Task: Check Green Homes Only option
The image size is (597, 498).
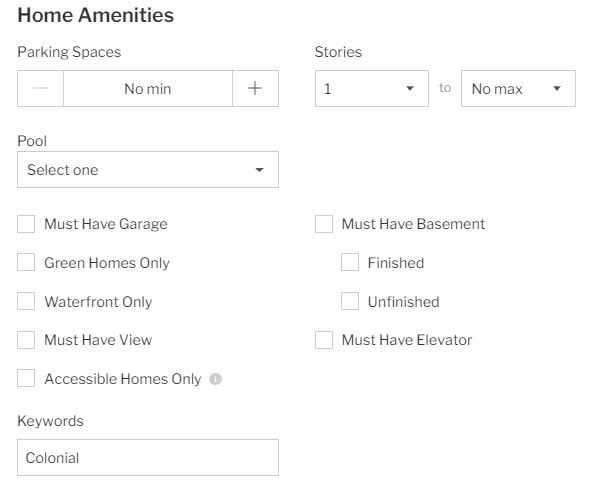Action: pyautogui.click(x=26, y=262)
